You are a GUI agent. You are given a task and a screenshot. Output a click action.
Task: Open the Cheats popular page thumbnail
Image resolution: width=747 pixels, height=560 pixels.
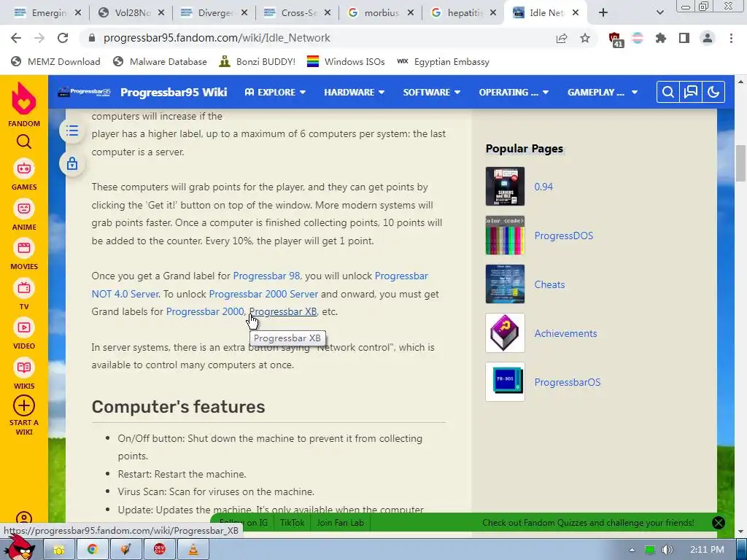tap(505, 284)
